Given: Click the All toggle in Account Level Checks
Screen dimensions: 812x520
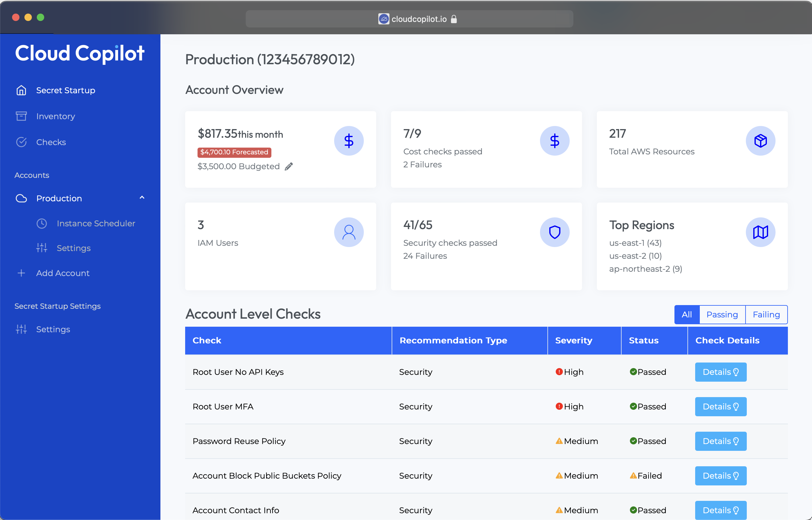Looking at the screenshot, I should (x=686, y=314).
